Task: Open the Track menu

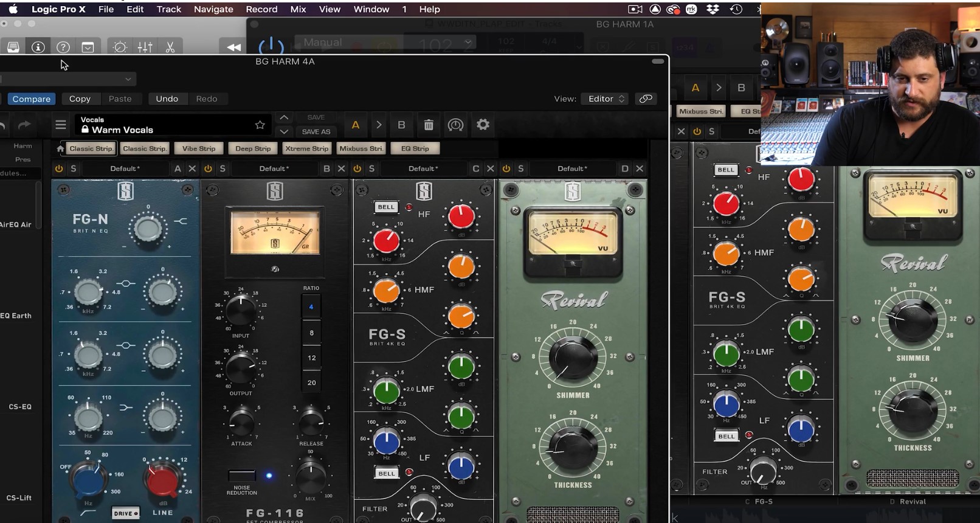Action: click(169, 9)
